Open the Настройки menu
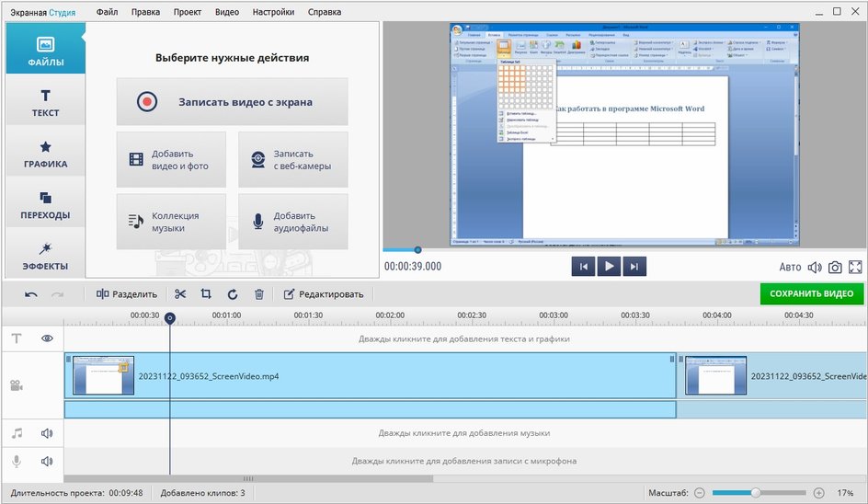Image resolution: width=868 pixels, height=504 pixels. 273,12
